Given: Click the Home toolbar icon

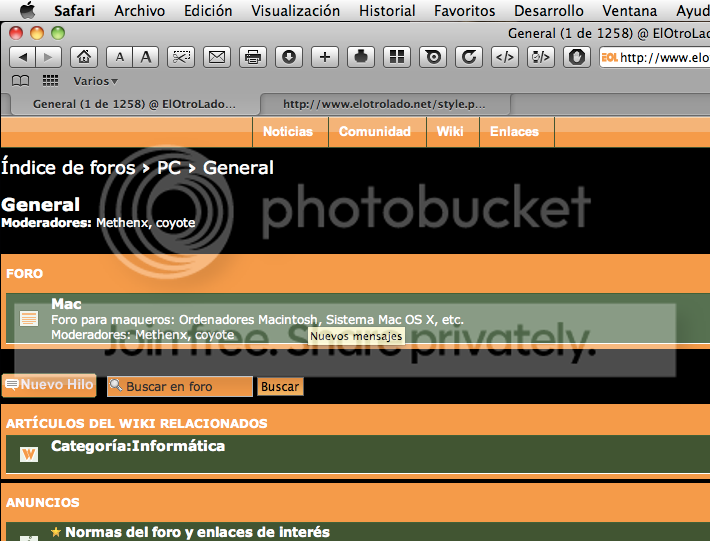Looking at the screenshot, I should click(85, 57).
